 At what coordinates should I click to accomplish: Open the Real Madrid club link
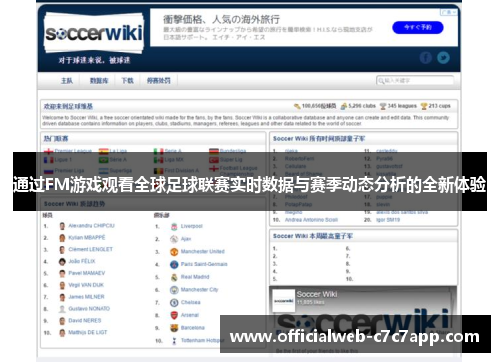195,277
